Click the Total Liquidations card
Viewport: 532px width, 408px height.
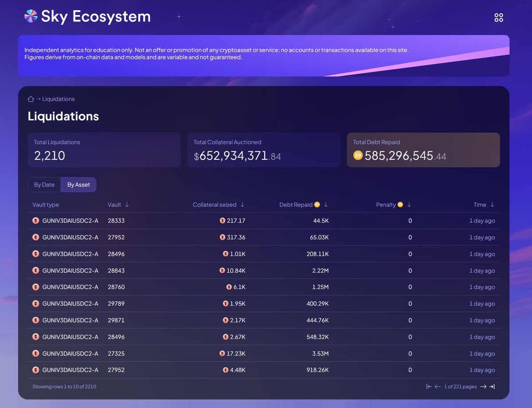[x=104, y=150]
